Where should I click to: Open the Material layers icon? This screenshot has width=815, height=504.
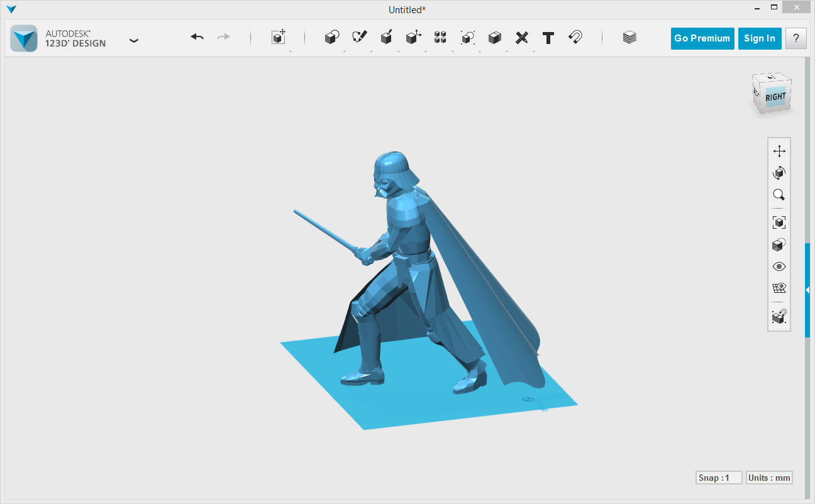click(629, 38)
